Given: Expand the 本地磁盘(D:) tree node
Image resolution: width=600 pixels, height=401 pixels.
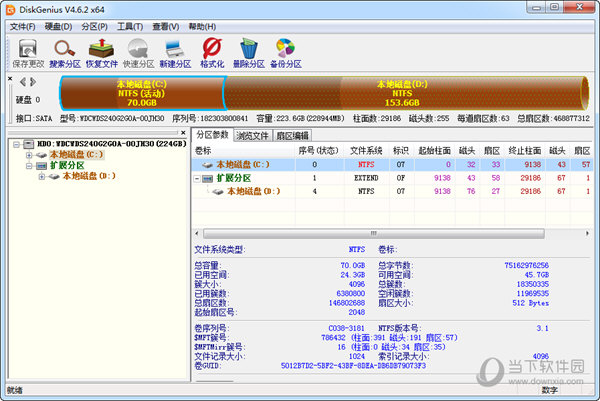Looking at the screenshot, I should coord(42,176).
